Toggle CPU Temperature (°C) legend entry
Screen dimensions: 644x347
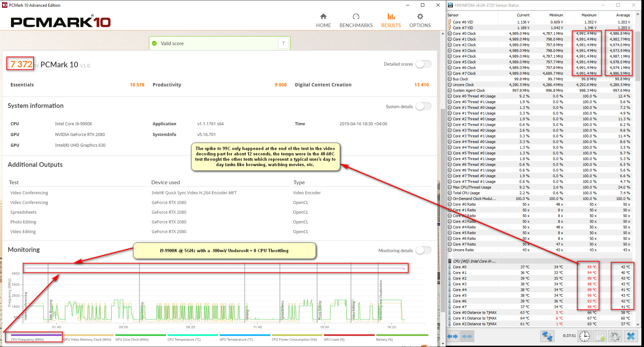click(x=193, y=337)
